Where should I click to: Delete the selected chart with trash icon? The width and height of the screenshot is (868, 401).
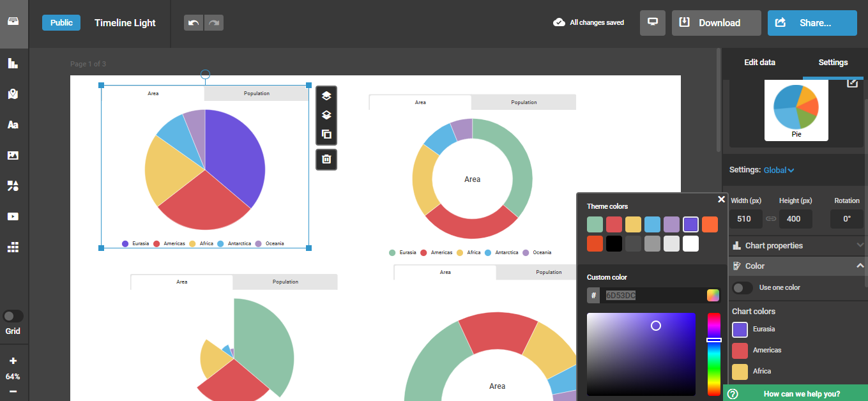pyautogui.click(x=326, y=159)
